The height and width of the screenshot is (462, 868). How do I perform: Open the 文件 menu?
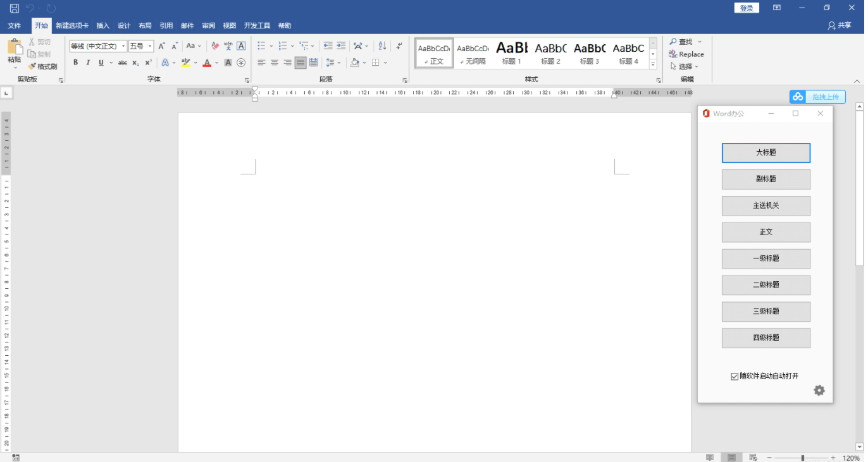click(14, 26)
